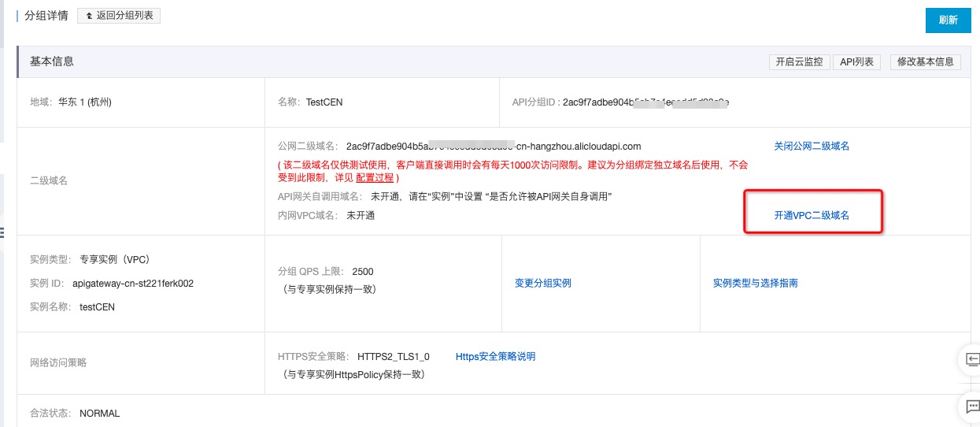Return to group list via 返回分组列表

pyautogui.click(x=119, y=16)
